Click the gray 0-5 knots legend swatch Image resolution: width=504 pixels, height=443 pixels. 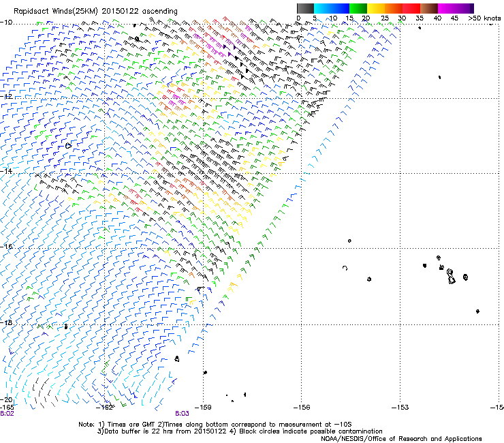pyautogui.click(x=305, y=8)
